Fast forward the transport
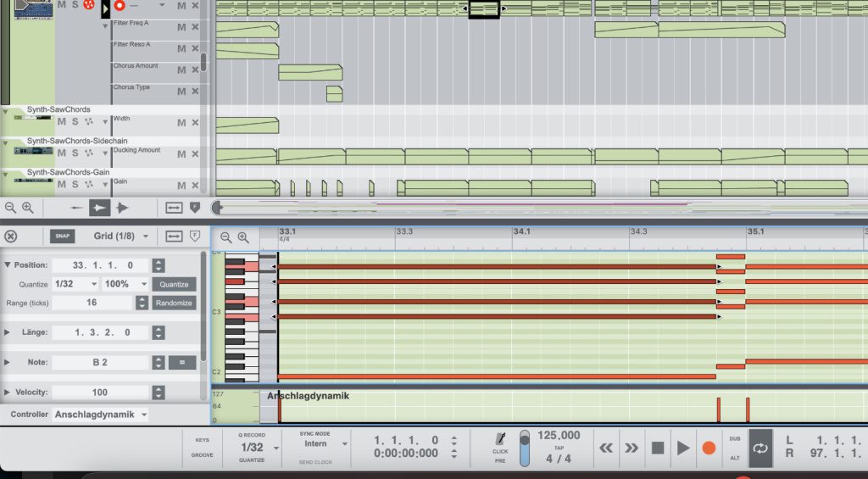 pos(632,448)
